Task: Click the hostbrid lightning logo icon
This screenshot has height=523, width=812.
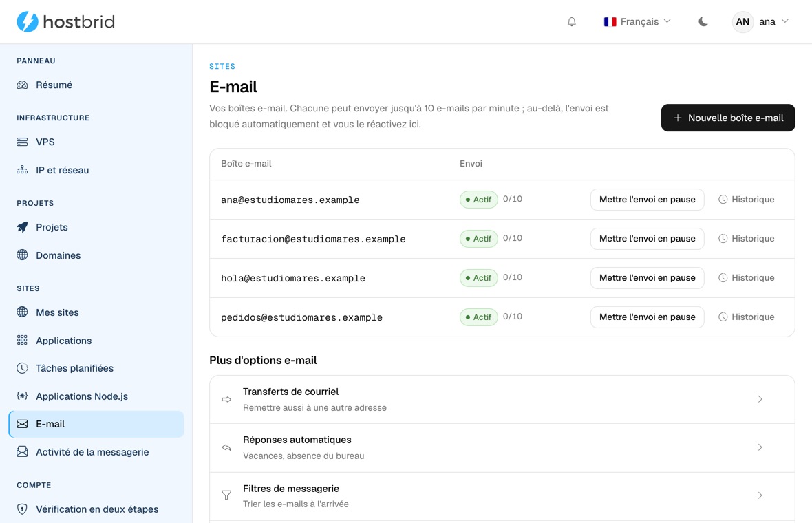Action: point(28,22)
